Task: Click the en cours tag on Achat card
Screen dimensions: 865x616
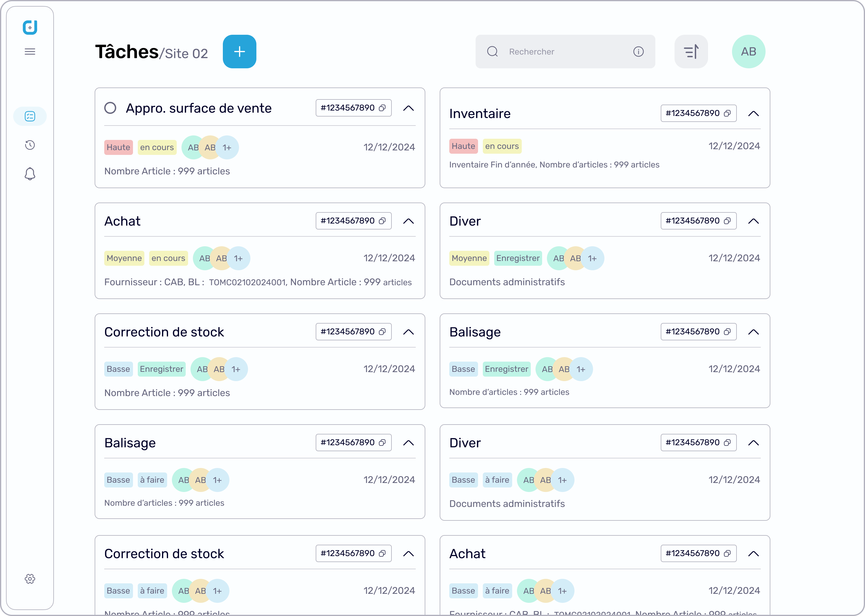Action: [x=168, y=258]
